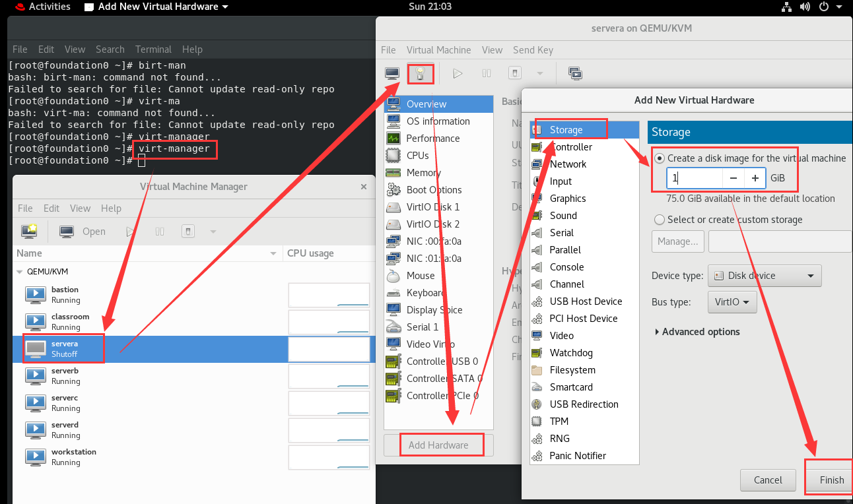Select the USB Host Device hardware type icon
The width and height of the screenshot is (853, 504).
pyautogui.click(x=537, y=301)
